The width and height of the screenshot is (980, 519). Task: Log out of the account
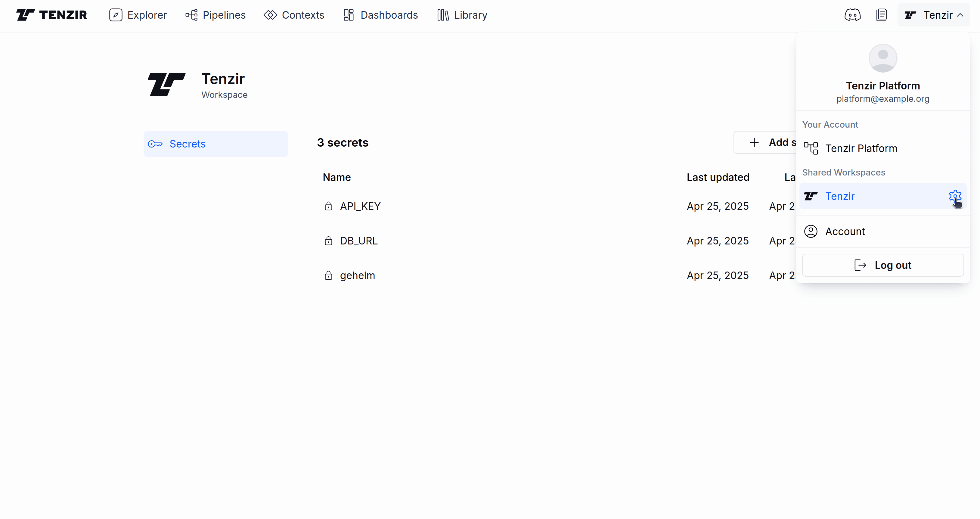pos(882,265)
